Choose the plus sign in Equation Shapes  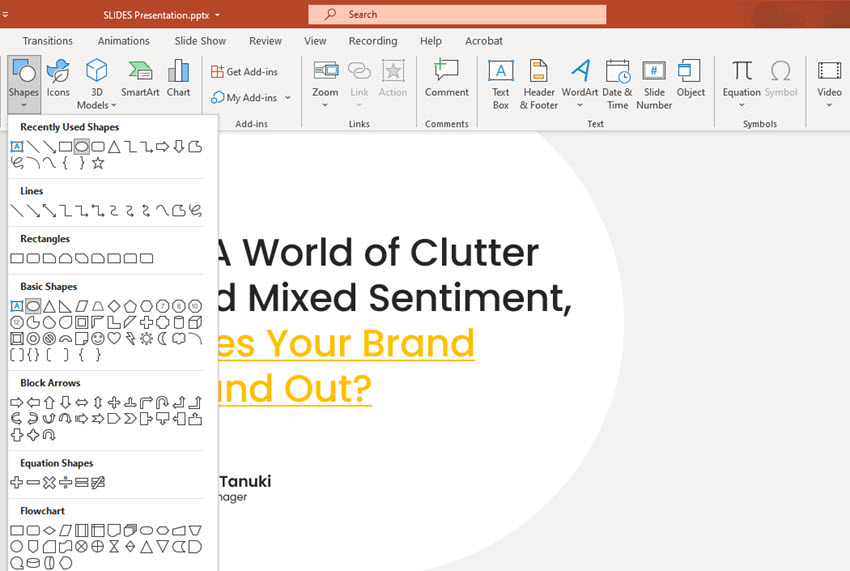pos(17,483)
